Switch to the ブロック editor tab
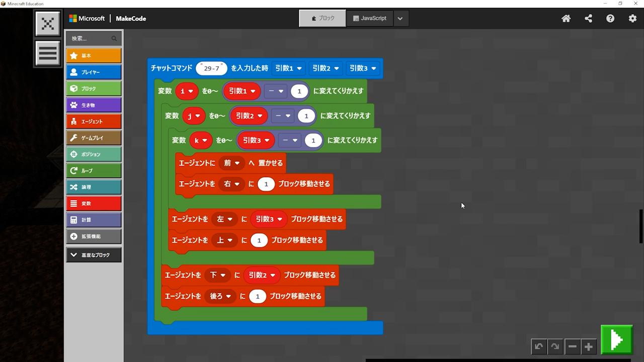Image resolution: width=644 pixels, height=362 pixels. (323, 19)
